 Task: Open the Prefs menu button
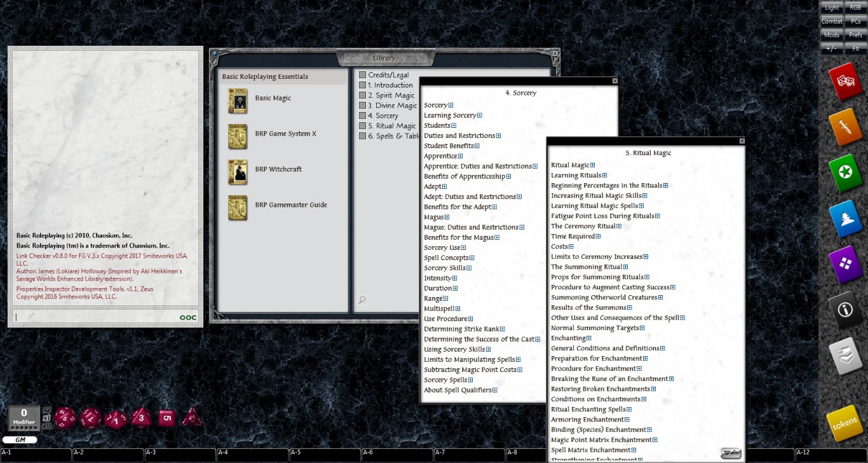(x=857, y=34)
